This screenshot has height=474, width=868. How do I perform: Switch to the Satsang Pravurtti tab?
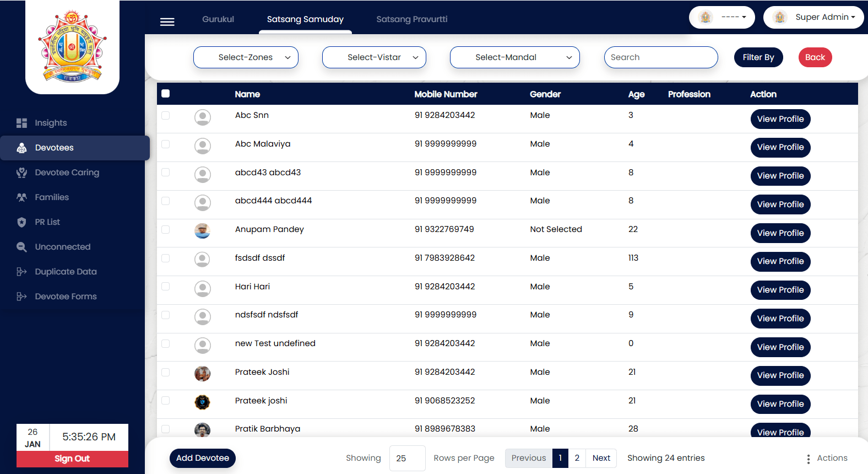point(411,19)
